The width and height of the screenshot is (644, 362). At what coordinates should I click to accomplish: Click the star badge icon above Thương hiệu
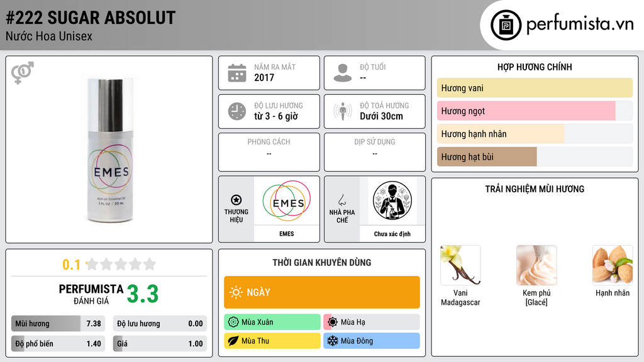point(236,200)
